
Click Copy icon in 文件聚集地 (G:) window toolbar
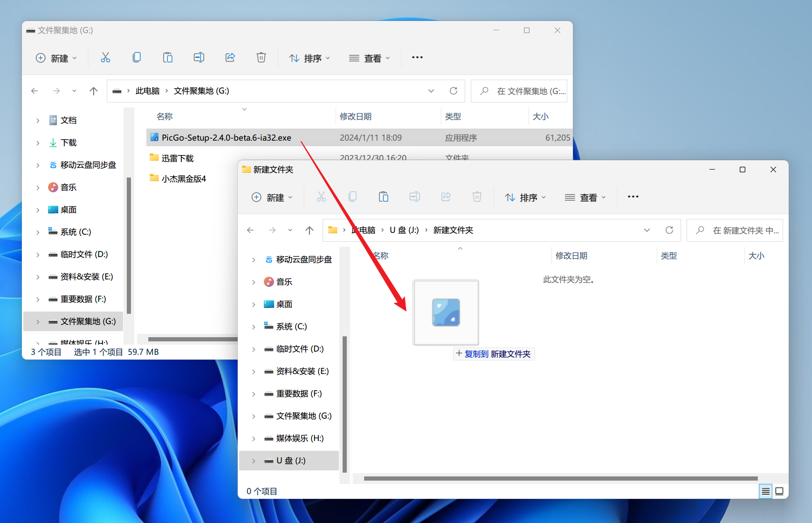(x=137, y=58)
